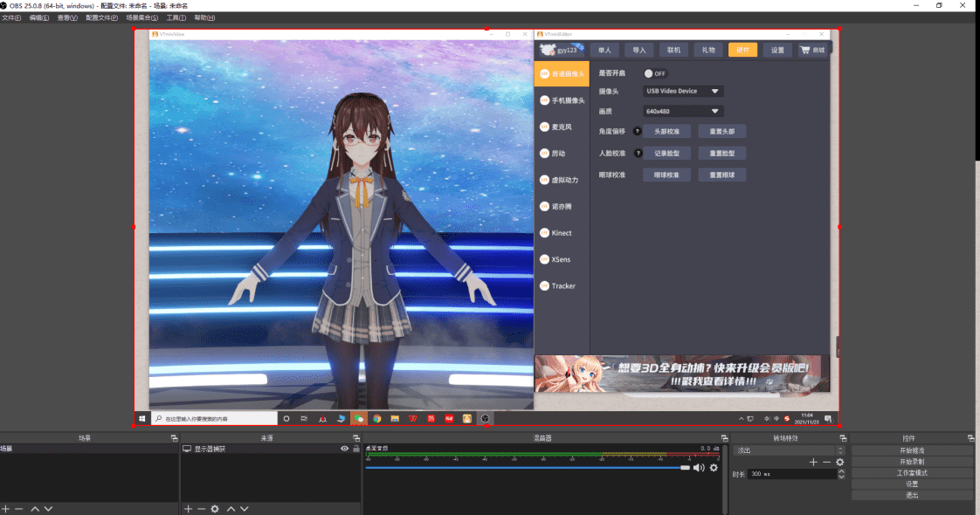Remove the scene transition with minus icon

(827, 463)
